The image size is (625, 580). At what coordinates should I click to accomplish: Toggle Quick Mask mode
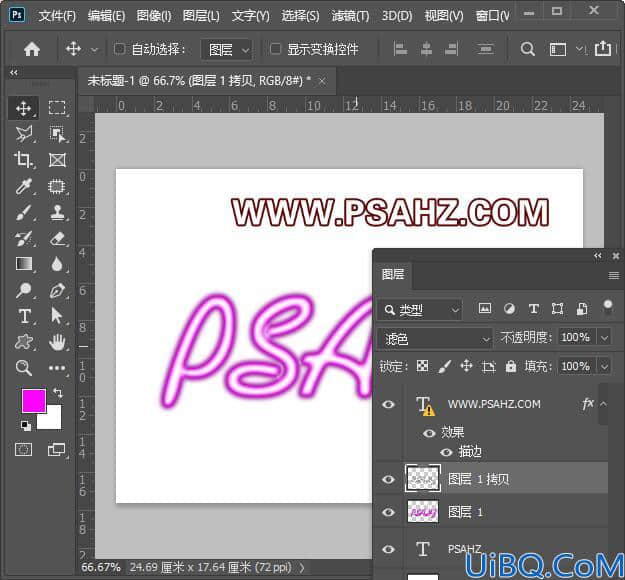24,450
